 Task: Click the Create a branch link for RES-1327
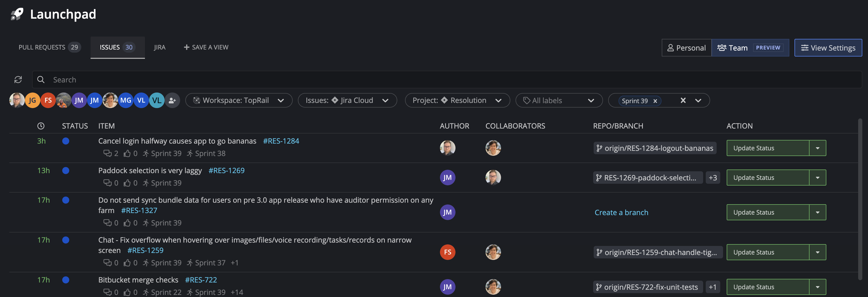621,212
